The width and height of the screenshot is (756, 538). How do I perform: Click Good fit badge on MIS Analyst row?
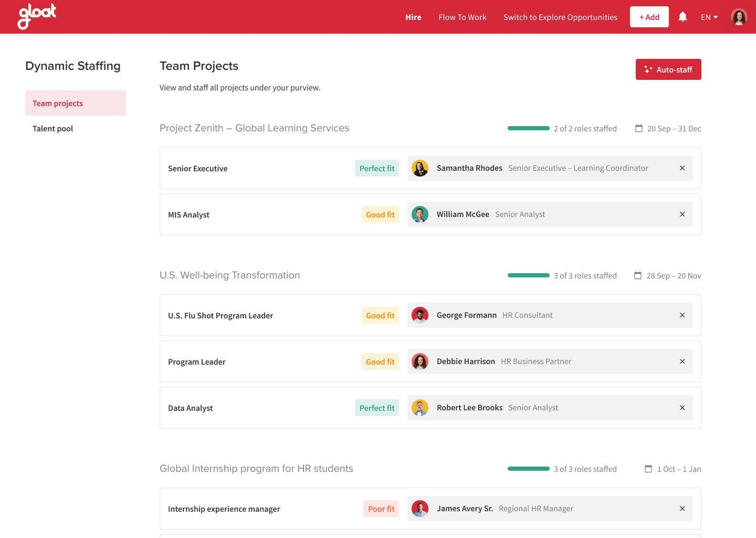[380, 214]
